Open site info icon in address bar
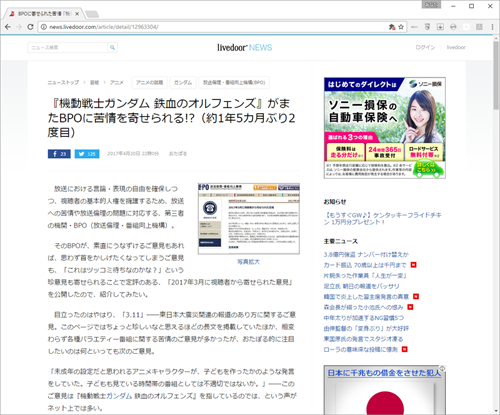The image size is (500, 415). tap(44, 27)
